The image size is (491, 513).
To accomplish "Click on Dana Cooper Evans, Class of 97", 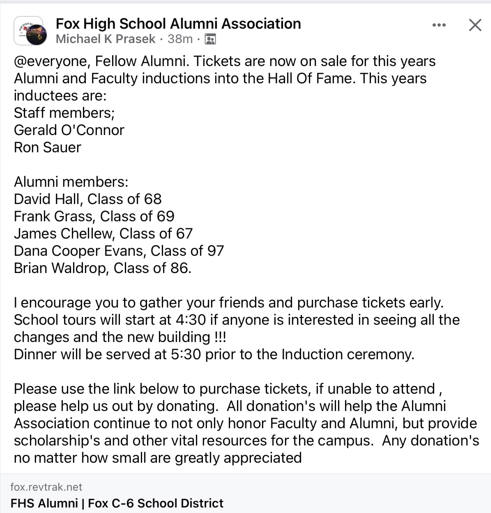I will click(119, 251).
